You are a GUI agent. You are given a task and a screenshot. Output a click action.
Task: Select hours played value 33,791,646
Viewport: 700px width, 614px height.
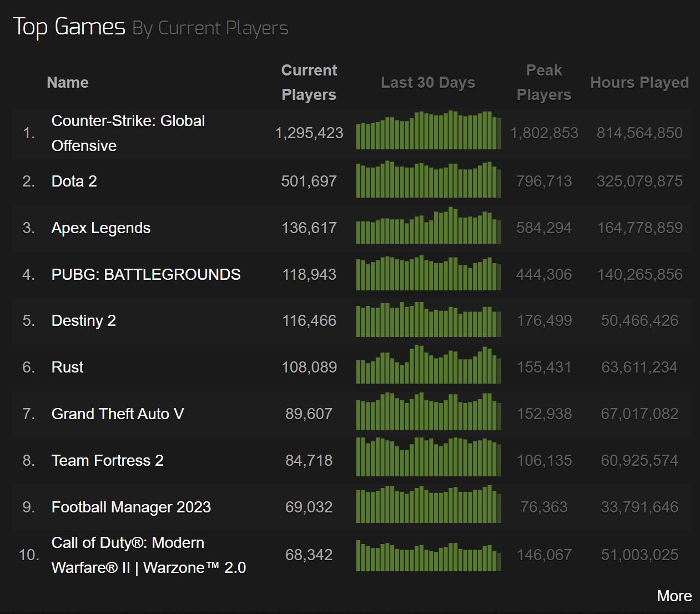(x=639, y=507)
